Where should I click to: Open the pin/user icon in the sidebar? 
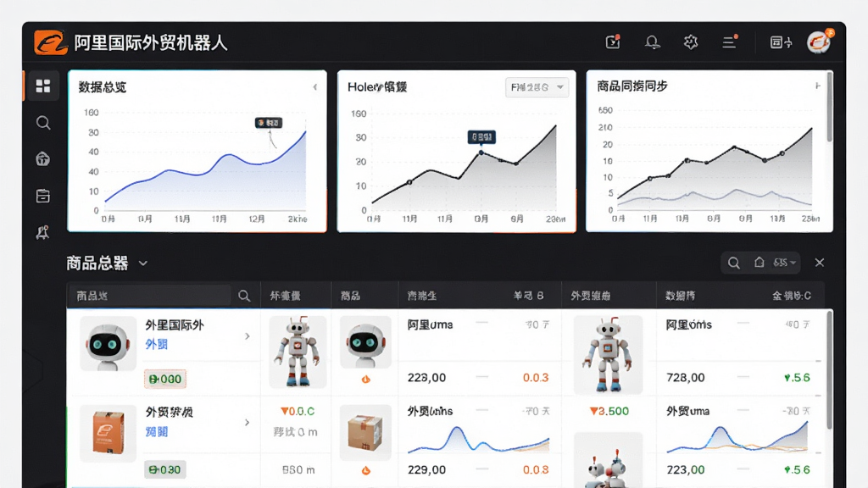[x=42, y=232]
